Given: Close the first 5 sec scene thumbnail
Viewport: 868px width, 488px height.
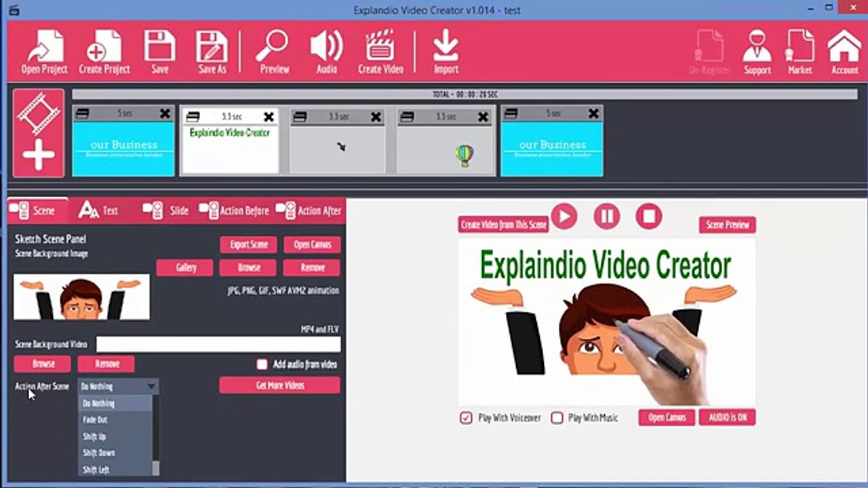Looking at the screenshot, I should coord(165,114).
